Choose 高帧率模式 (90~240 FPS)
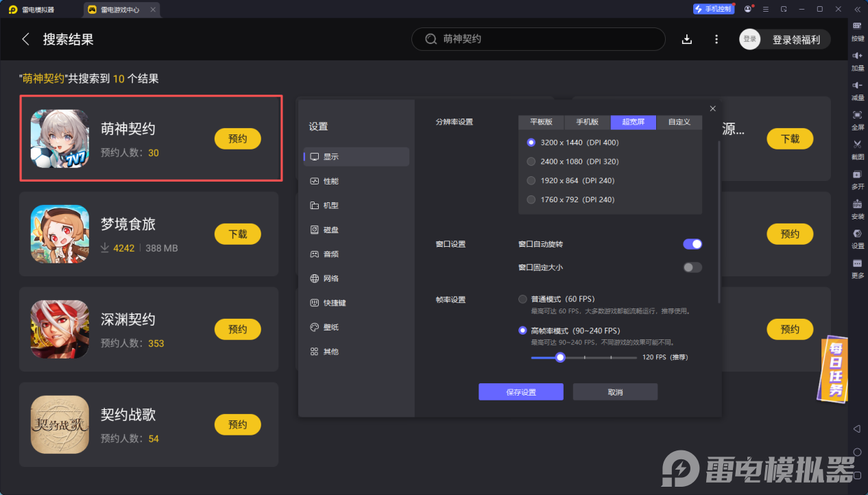The image size is (868, 495). click(x=523, y=330)
